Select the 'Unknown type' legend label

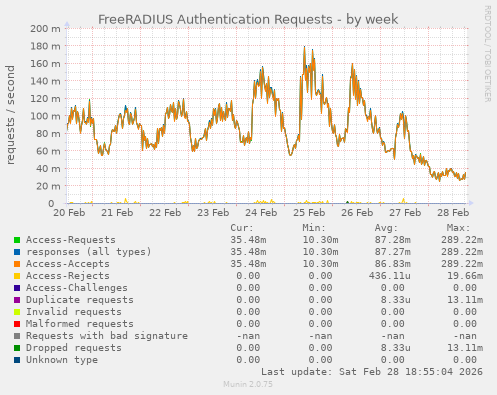tap(62, 360)
